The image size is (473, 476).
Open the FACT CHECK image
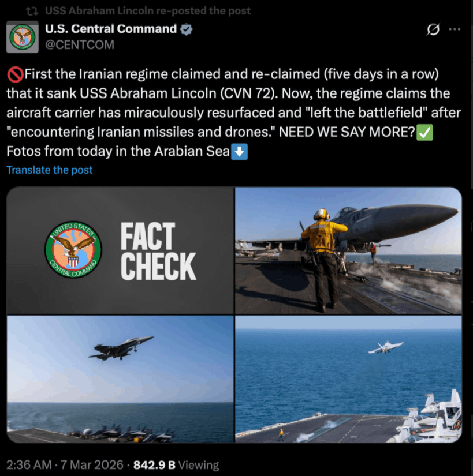coord(120,250)
